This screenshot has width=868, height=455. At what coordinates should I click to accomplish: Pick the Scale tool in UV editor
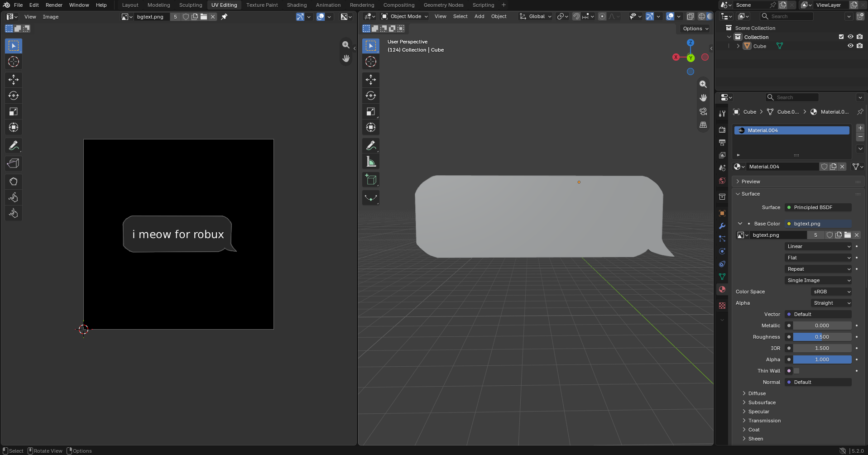14,111
